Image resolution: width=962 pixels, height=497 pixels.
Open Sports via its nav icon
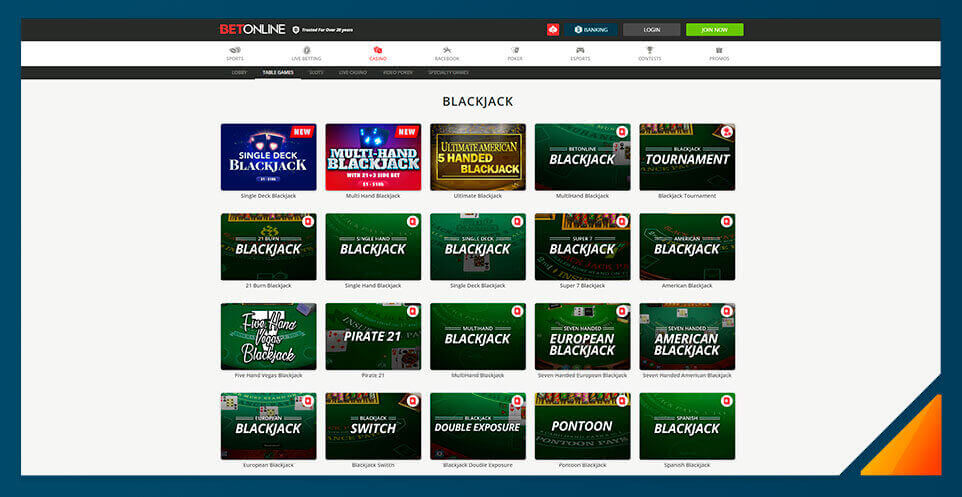tap(234, 50)
